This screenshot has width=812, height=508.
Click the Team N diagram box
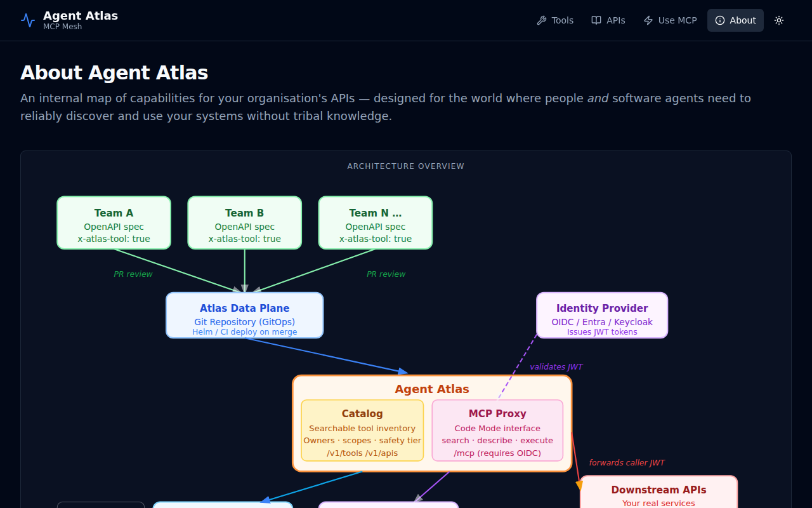click(x=375, y=222)
